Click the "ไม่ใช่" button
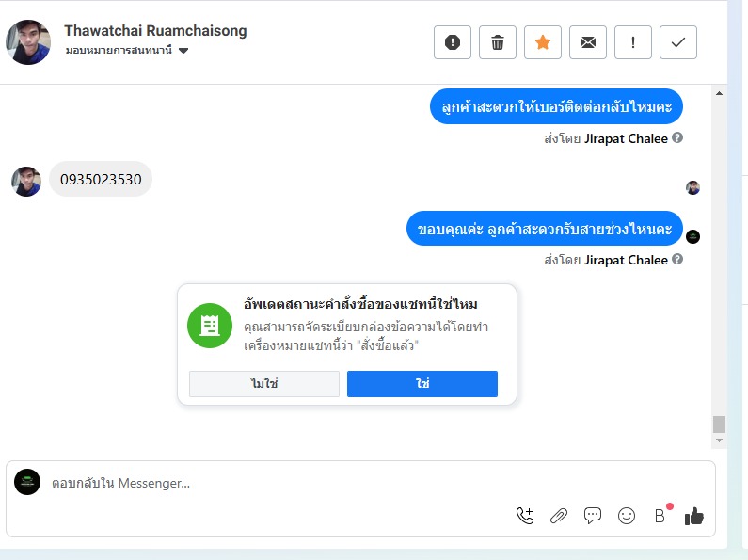 [x=263, y=384]
